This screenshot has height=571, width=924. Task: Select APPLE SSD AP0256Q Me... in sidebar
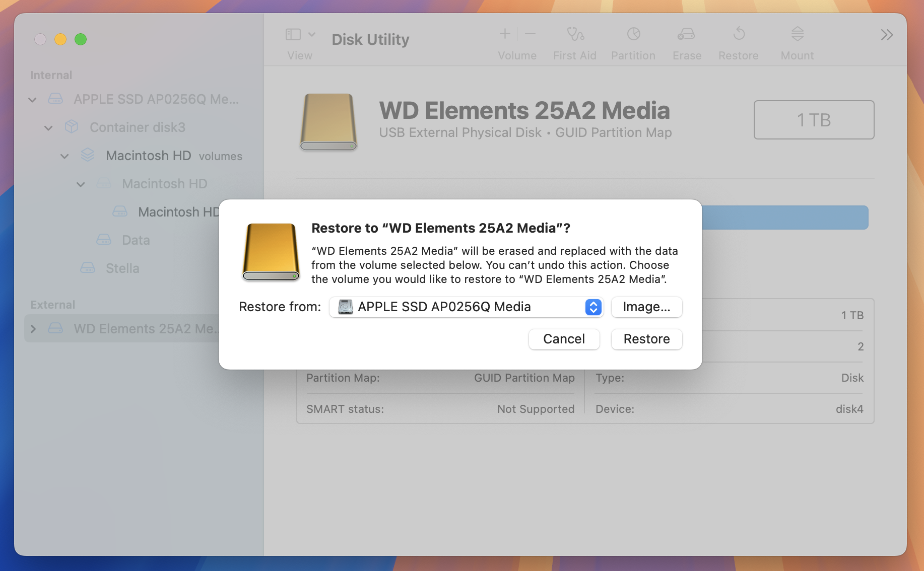[x=156, y=99]
